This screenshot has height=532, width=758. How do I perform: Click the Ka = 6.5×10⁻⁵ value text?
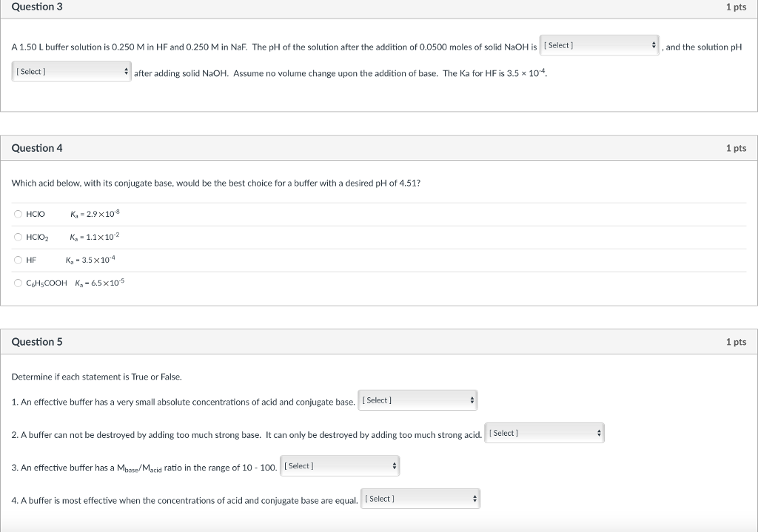[x=100, y=283]
